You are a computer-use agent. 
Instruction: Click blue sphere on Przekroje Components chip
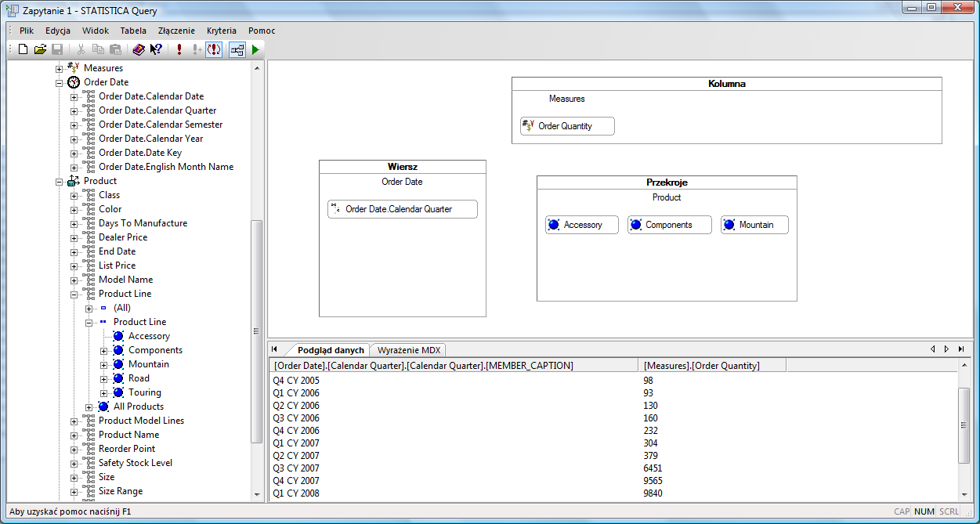(x=636, y=225)
